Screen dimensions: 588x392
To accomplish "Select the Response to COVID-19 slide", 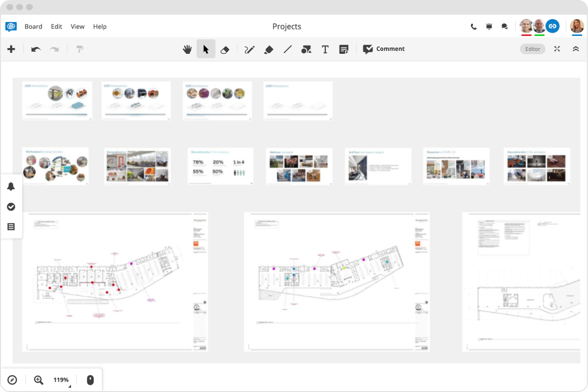I will pyautogui.click(x=456, y=166).
